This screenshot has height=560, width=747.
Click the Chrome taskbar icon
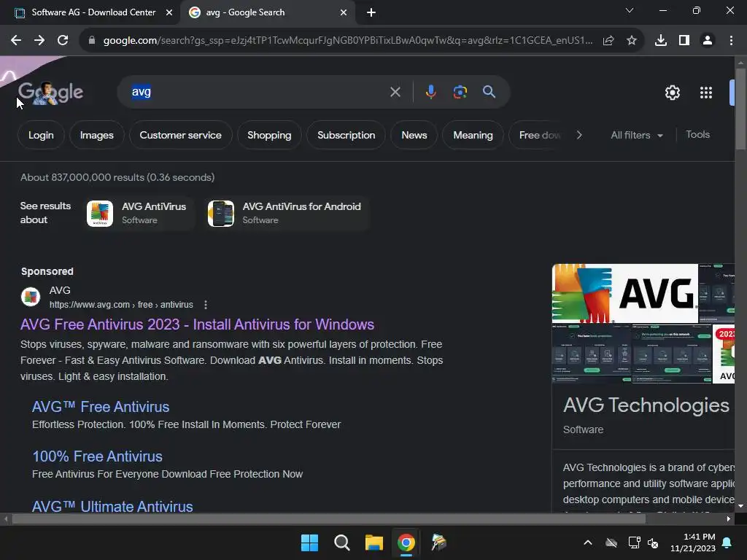point(406,542)
